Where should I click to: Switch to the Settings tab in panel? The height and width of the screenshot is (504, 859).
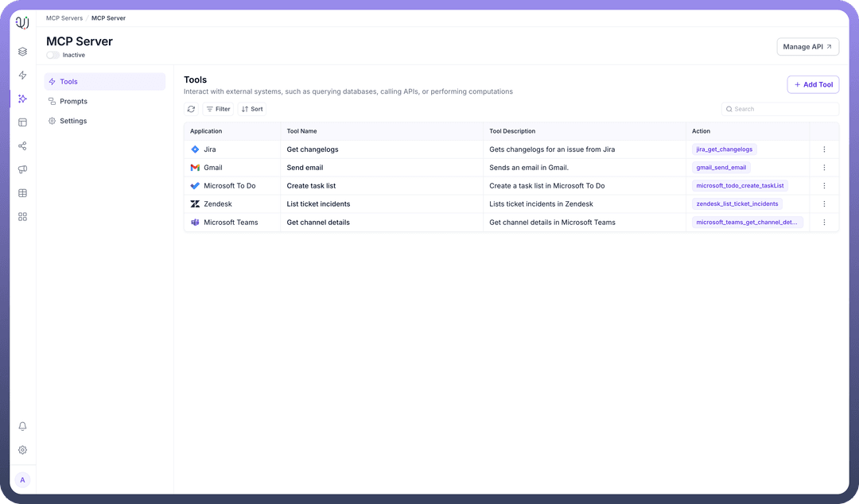point(73,122)
